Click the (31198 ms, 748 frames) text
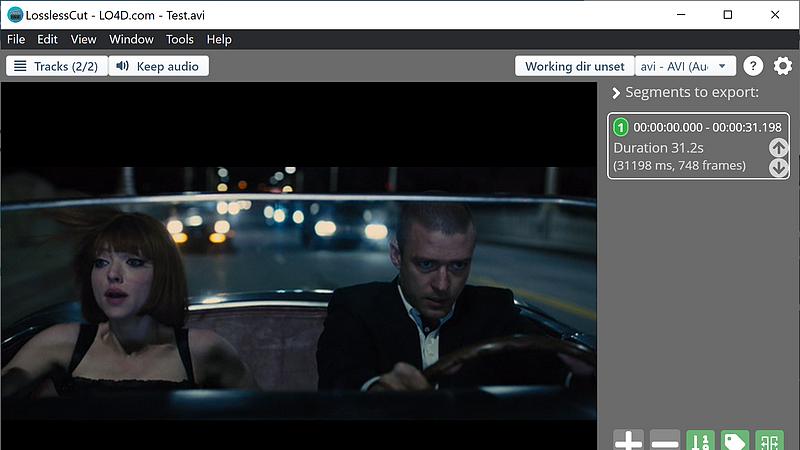This screenshot has height=450, width=800. coord(680,165)
